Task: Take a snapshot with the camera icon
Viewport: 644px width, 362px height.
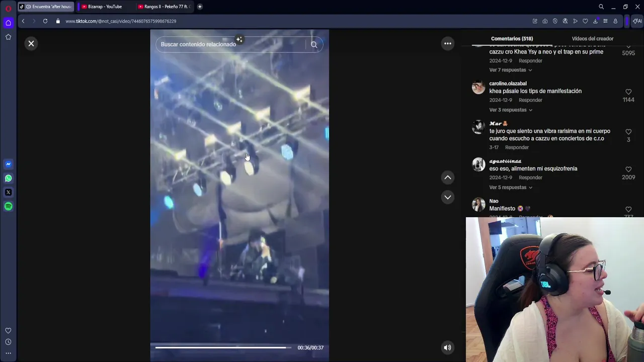Action: pyautogui.click(x=545, y=21)
